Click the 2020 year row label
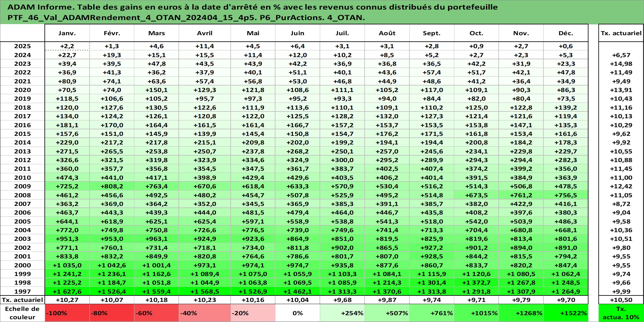The height and width of the screenshot is (322, 644). coord(23,90)
